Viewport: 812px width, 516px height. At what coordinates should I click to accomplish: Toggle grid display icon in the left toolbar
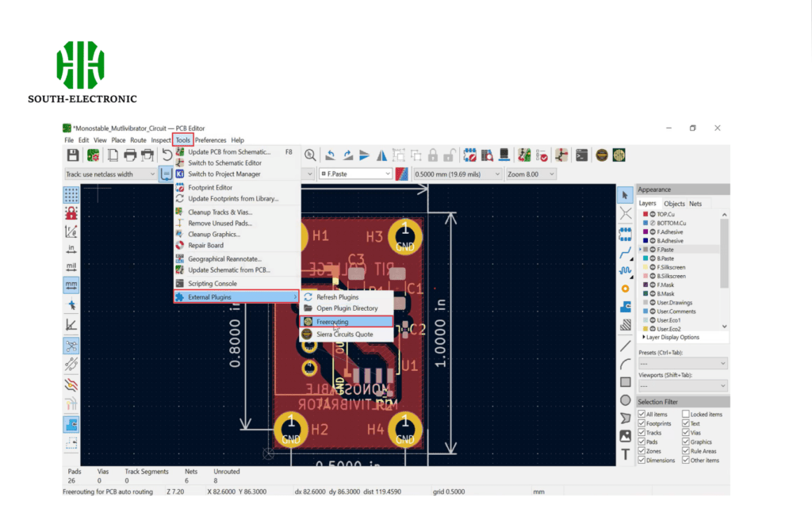71,194
